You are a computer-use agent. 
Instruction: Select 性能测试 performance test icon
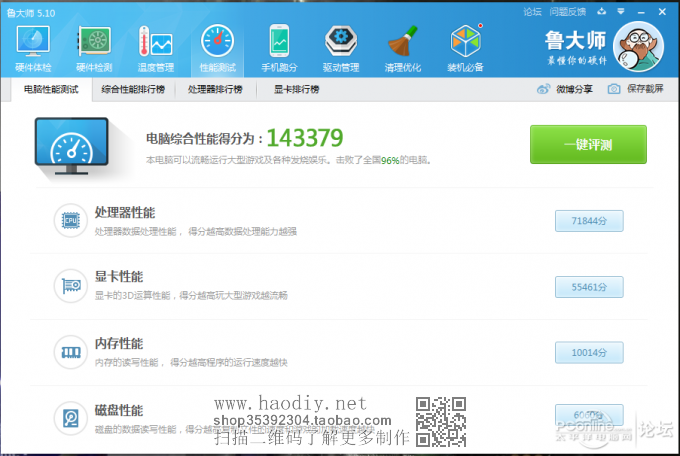coord(217,48)
